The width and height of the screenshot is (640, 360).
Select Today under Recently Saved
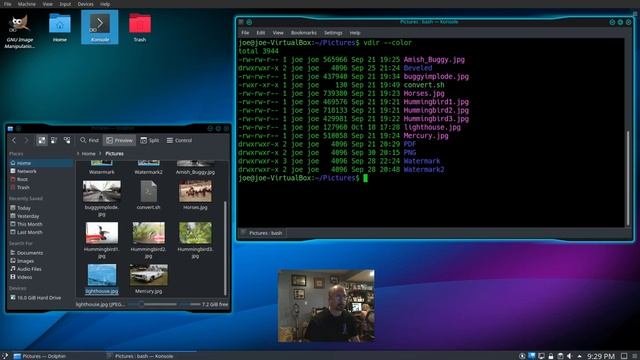pyautogui.click(x=40, y=208)
